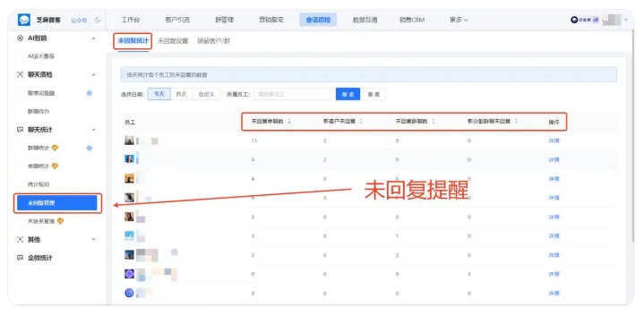644x324 pixels.
Task: Sort by the 新客户未回复 column arrows
Action: click(361, 121)
